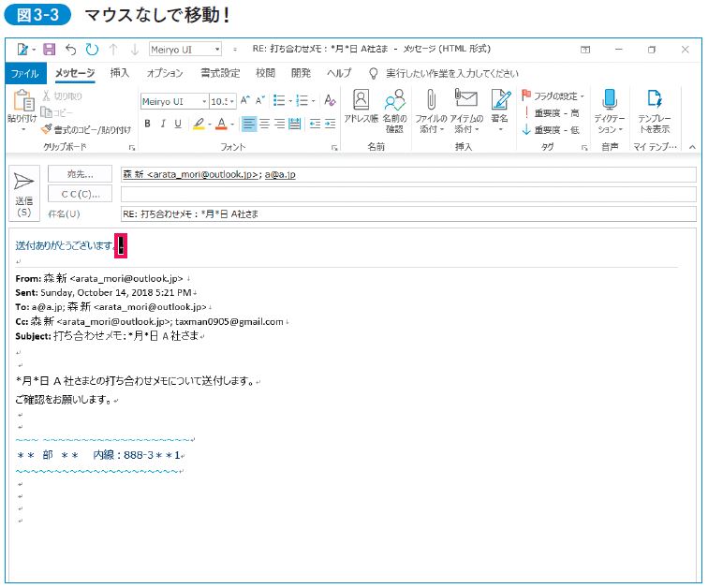
Task: Toggle bold formatting
Action: point(147,124)
